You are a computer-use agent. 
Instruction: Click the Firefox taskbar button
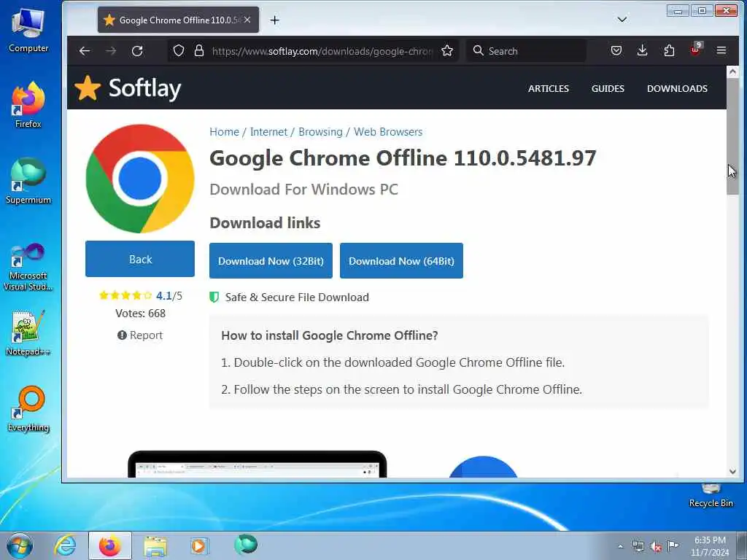tap(110, 545)
